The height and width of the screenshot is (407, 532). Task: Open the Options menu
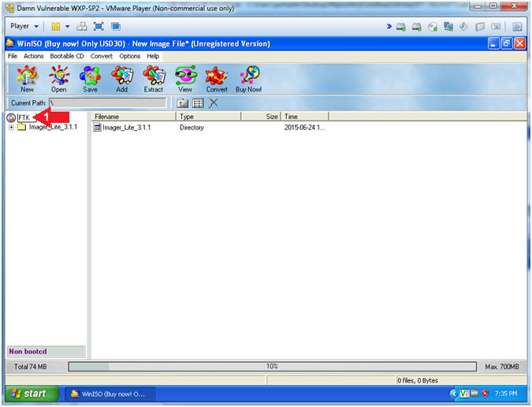[129, 56]
